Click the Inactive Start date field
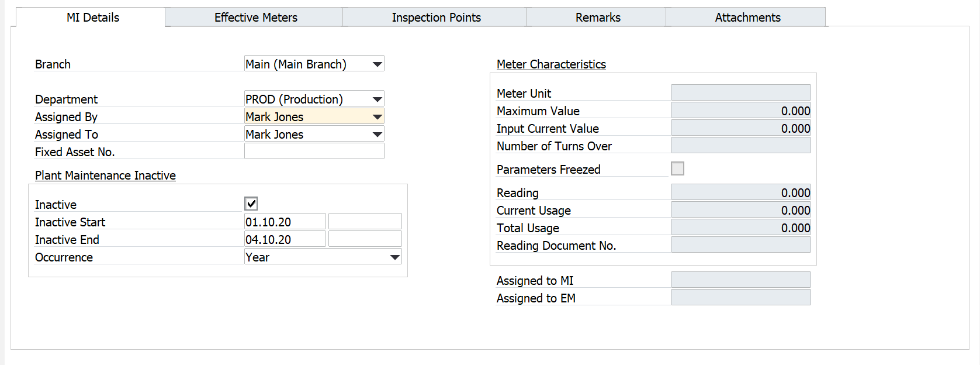Viewport: 980px width, 365px height. click(x=285, y=222)
